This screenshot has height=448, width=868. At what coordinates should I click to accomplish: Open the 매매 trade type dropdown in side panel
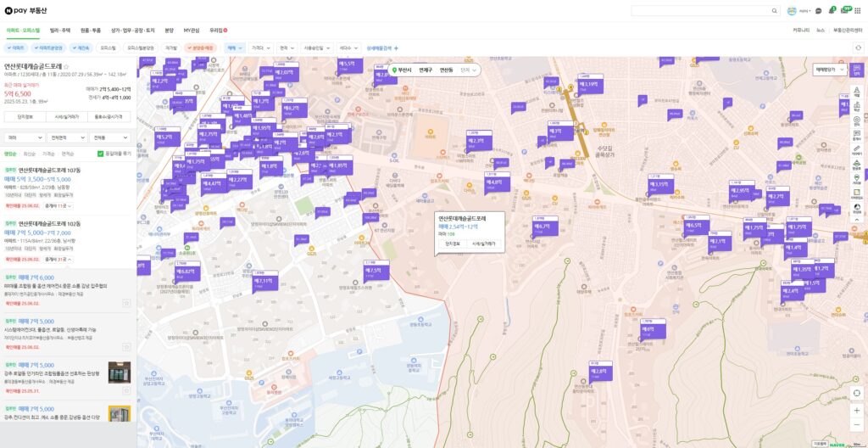[25, 137]
